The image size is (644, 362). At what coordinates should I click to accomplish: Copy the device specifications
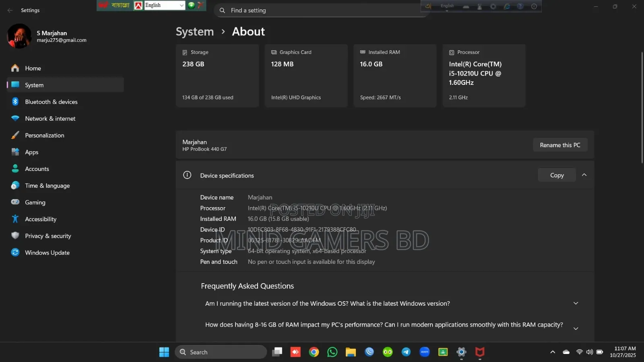pyautogui.click(x=557, y=175)
